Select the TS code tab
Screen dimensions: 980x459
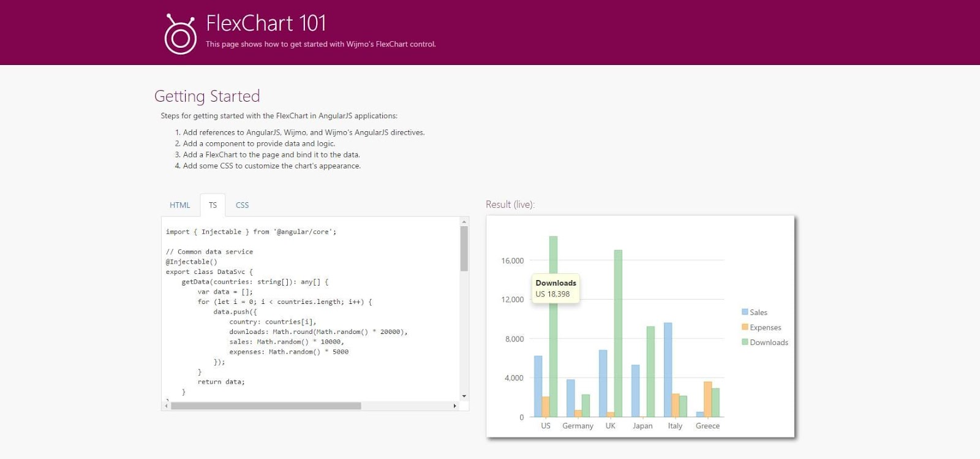[213, 205]
